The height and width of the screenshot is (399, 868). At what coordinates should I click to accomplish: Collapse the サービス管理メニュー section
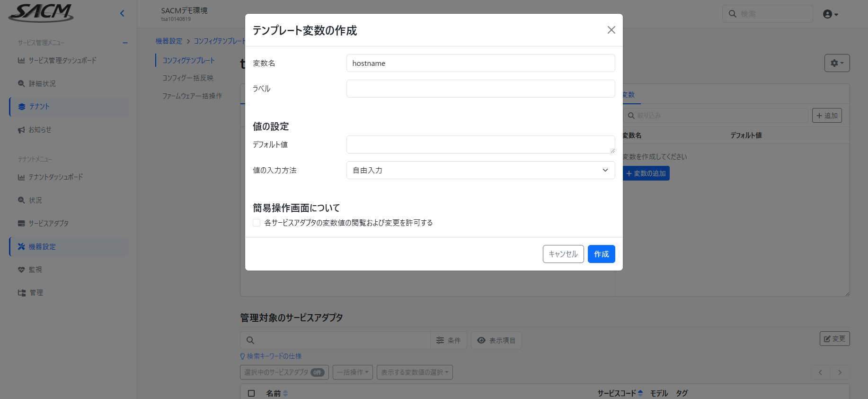point(125,43)
